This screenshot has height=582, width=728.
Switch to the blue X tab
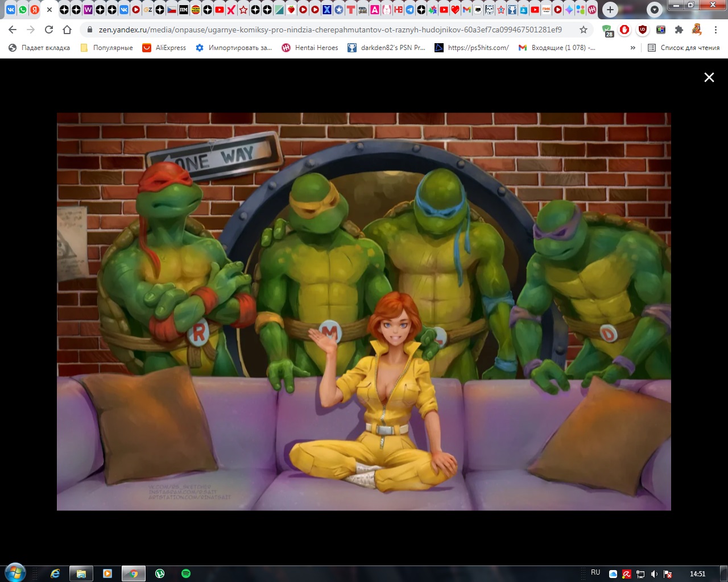(x=327, y=10)
